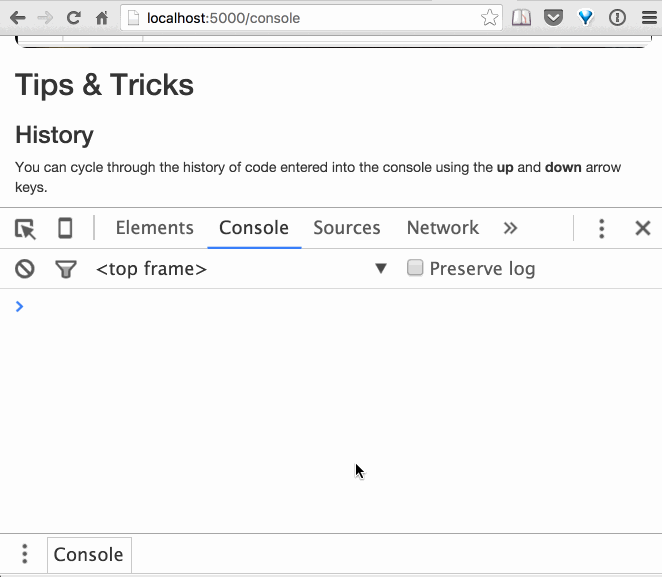Expand hidden DevTools tabs with double chevron
Screen dimensions: 662x577
point(510,229)
